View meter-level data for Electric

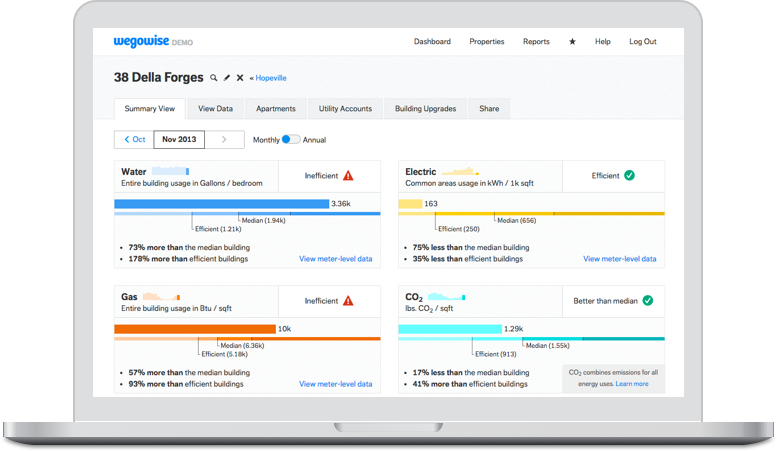[x=619, y=259]
